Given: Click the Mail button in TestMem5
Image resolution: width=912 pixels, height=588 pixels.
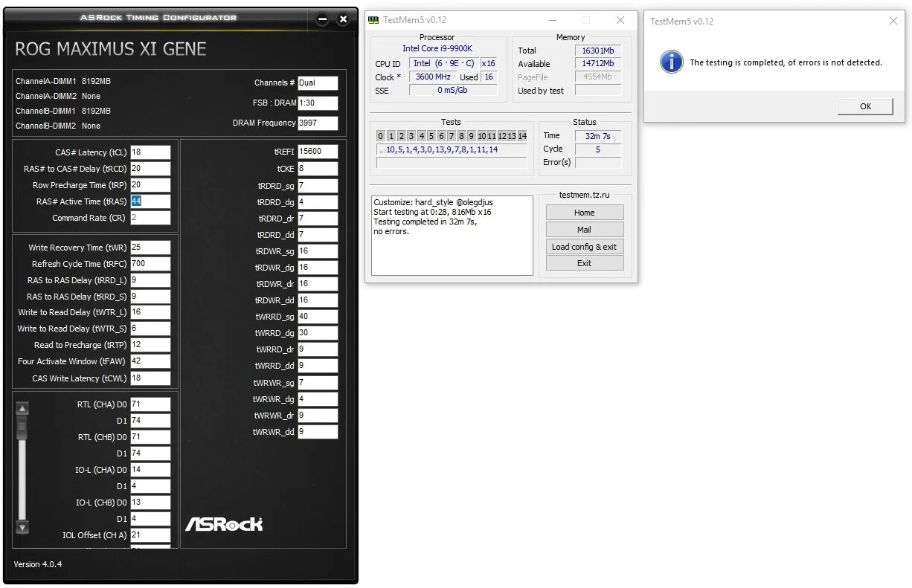Looking at the screenshot, I should (584, 230).
